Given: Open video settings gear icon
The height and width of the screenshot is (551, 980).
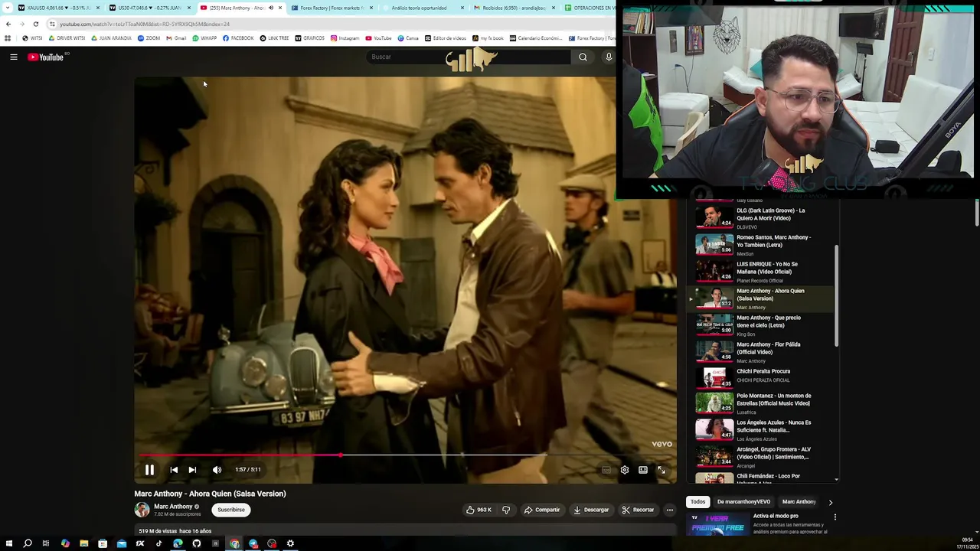Looking at the screenshot, I should tap(625, 470).
